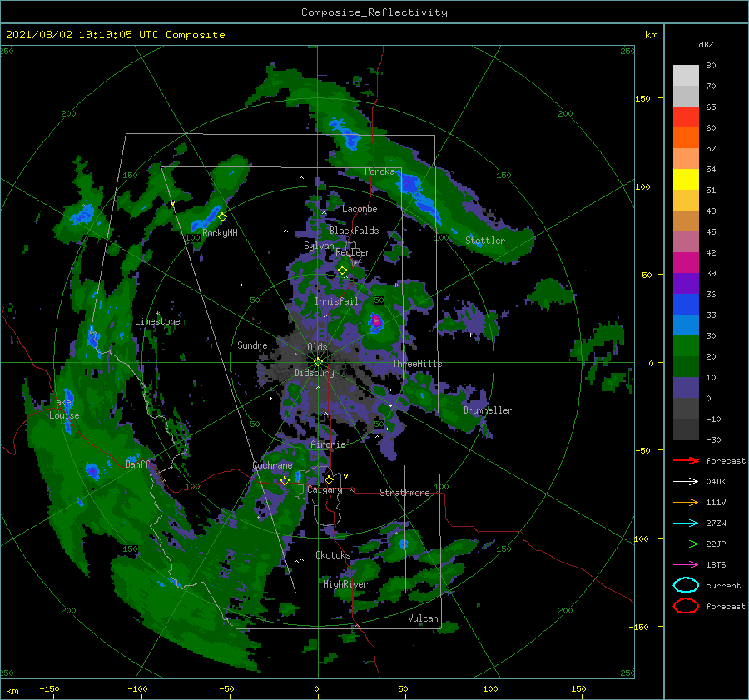Click the Blackfalds city label
Viewport: 749px width, 700px height.
click(x=354, y=231)
